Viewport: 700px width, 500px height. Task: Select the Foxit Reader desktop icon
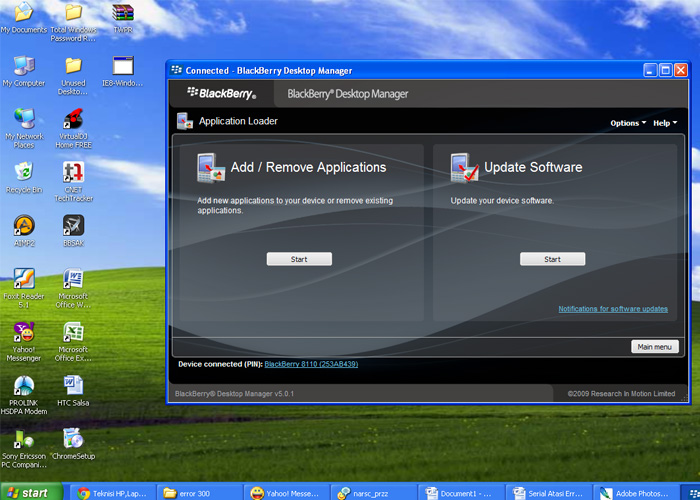click(x=24, y=279)
